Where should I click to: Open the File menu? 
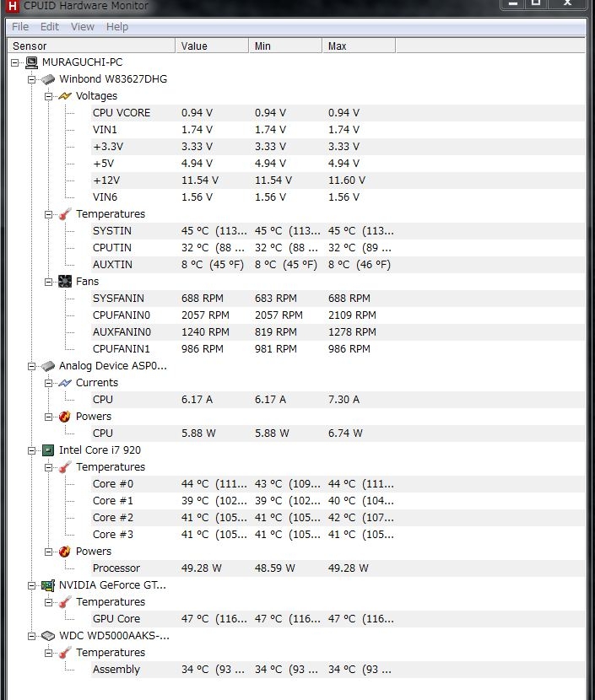point(20,27)
